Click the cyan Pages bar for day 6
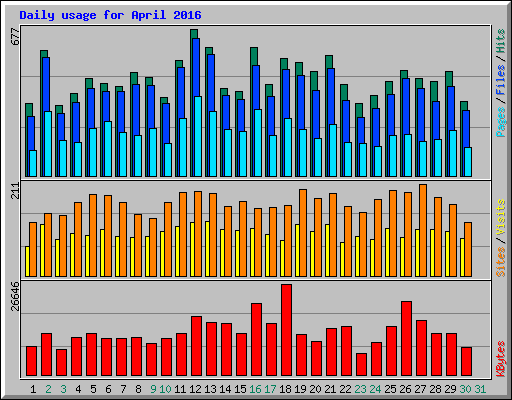 pyautogui.click(x=108, y=149)
